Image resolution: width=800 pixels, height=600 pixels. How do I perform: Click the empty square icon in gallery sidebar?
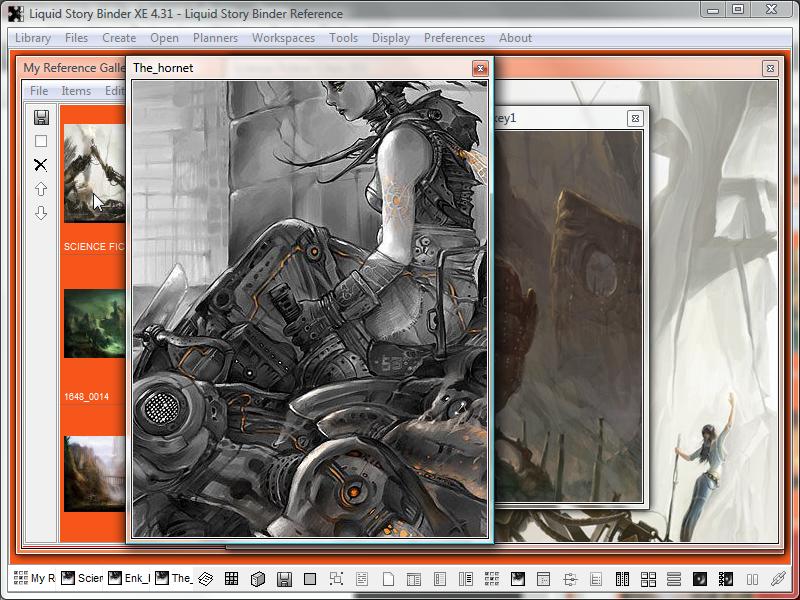pyautogui.click(x=41, y=141)
